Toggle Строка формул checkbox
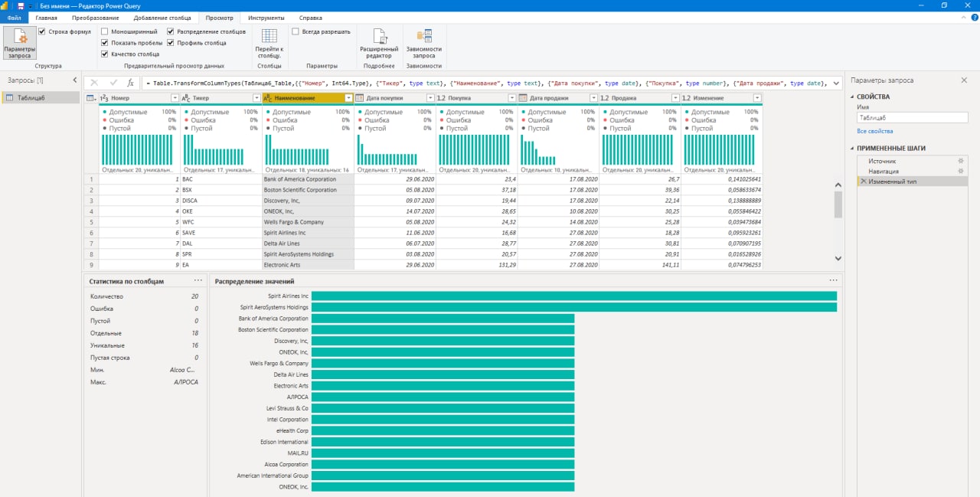Screen dimensions: 980x497 (42, 31)
